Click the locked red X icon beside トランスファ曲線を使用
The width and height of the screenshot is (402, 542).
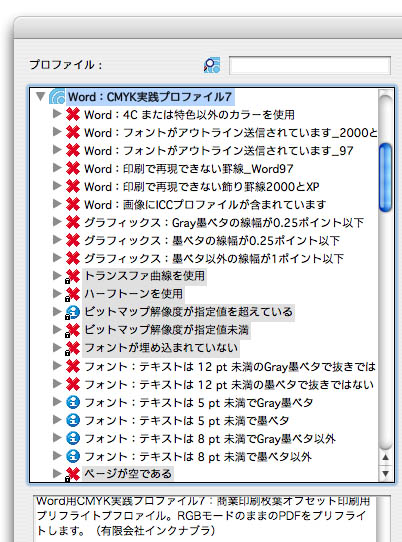click(72, 276)
